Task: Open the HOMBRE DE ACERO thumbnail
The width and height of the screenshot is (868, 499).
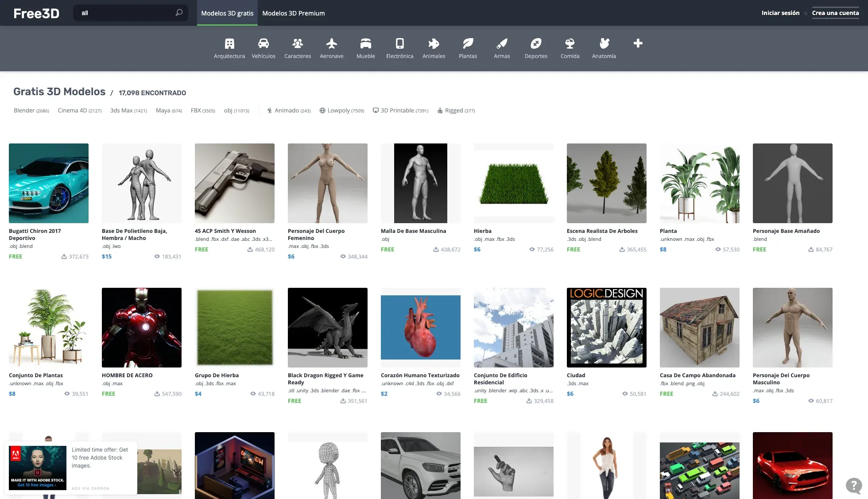Action: point(142,328)
